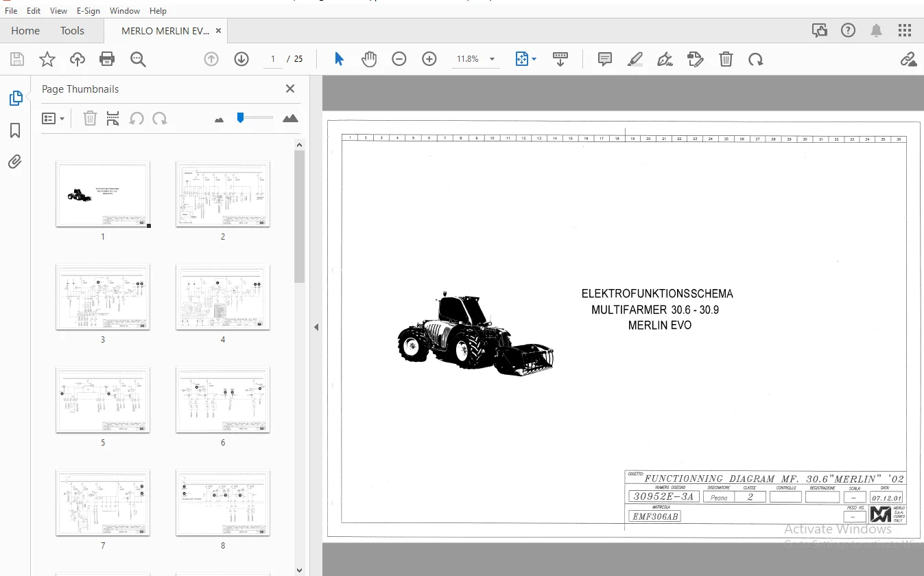This screenshot has width=924, height=576.
Task: Insert page break via thumbnails print-pages icon
Action: pyautogui.click(x=113, y=119)
